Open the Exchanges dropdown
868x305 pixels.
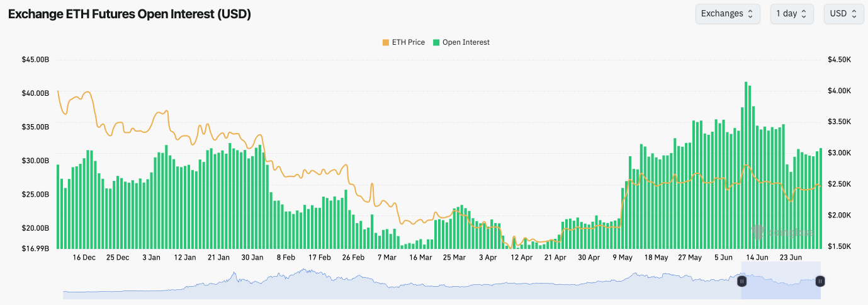tap(727, 14)
